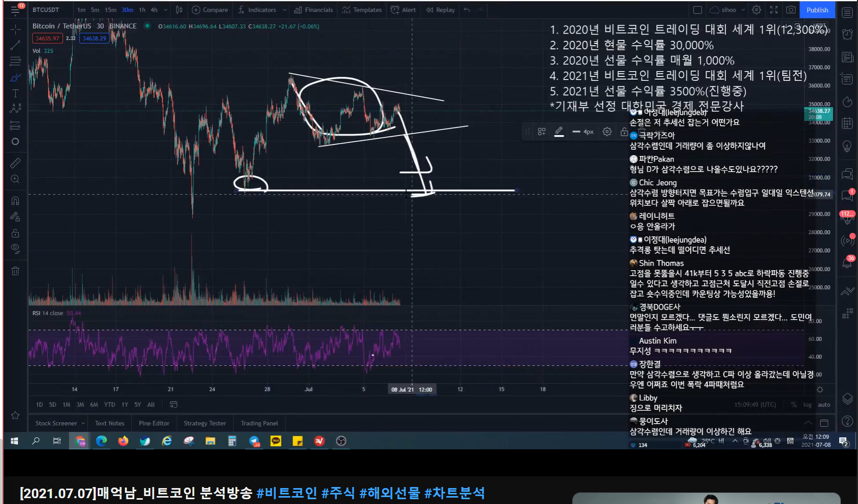Open the patterns drawing tools
This screenshot has height=504, width=858.
pos(15,108)
